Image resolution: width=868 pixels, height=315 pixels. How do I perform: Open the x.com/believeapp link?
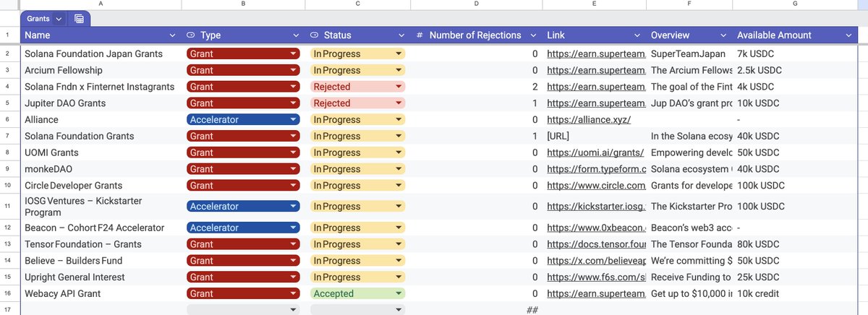595,261
